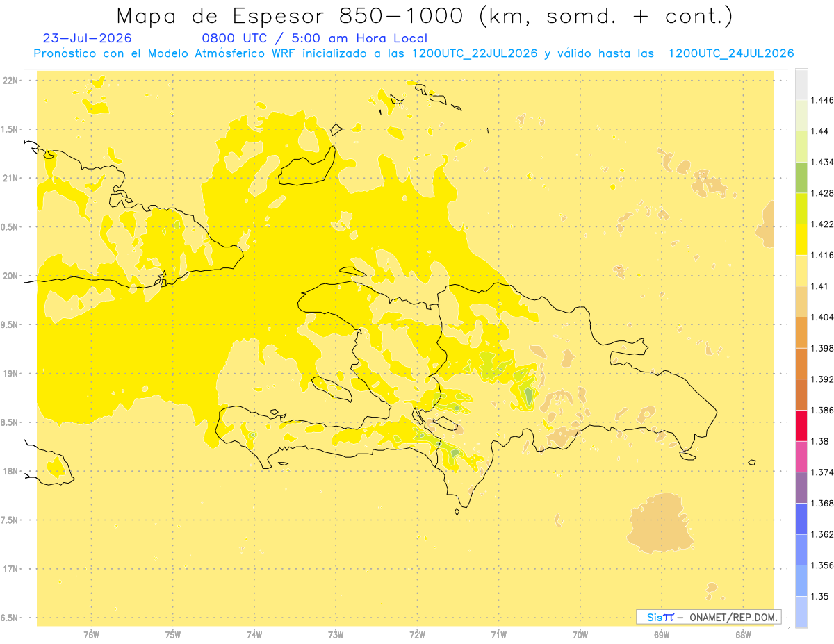Viewport: 834px width, 644px height.
Task: Click the legend swatch between 1.41 and 1.416
Action: [x=801, y=271]
